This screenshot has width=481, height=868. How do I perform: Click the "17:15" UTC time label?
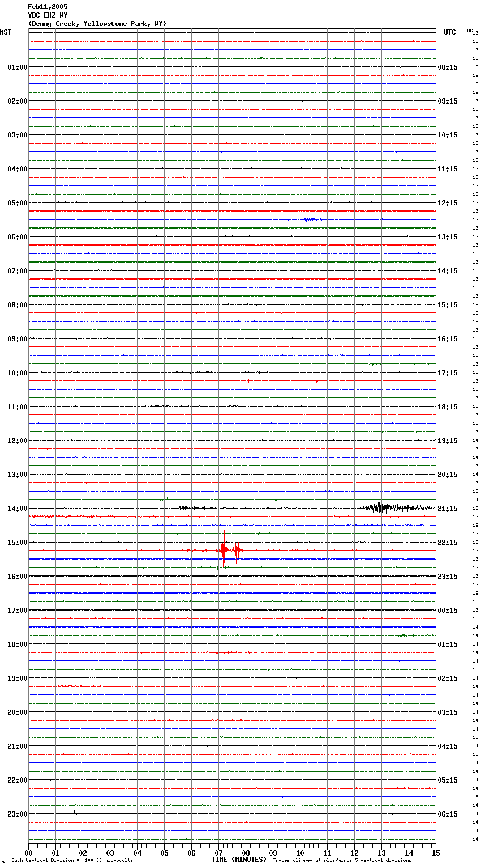(448, 373)
